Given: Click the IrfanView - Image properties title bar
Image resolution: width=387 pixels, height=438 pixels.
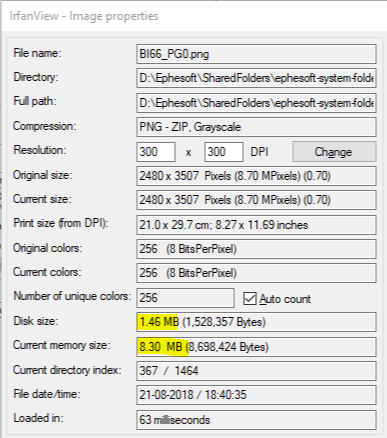Looking at the screenshot, I should point(193,16).
